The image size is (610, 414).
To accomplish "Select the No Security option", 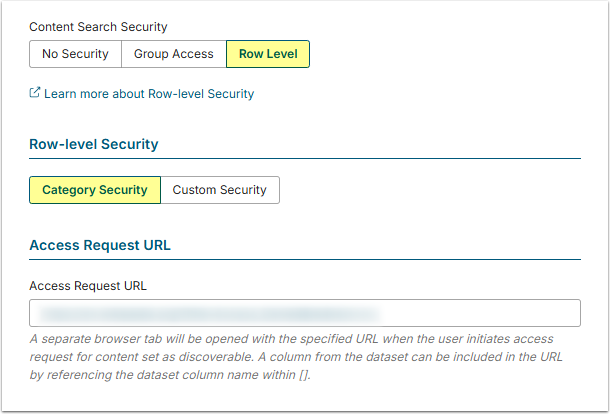I will [75, 54].
